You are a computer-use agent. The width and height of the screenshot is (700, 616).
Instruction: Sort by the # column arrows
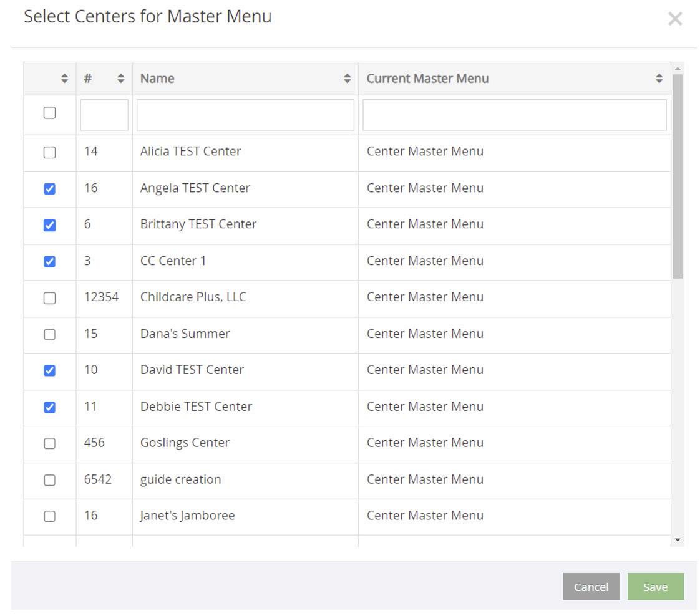tap(121, 79)
